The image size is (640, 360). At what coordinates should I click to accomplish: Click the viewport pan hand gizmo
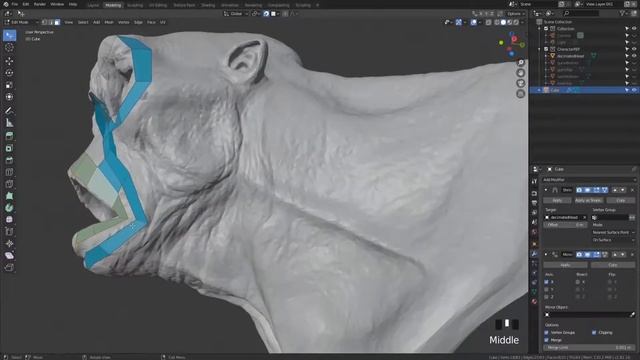[x=520, y=73]
